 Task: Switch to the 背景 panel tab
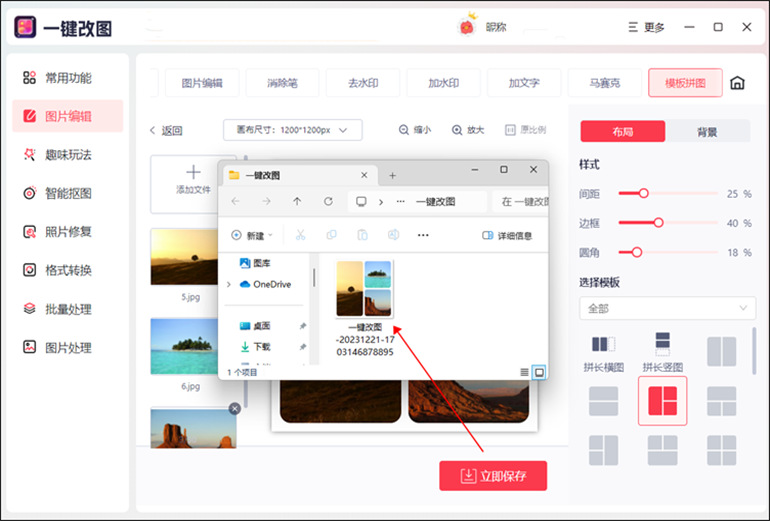point(707,132)
